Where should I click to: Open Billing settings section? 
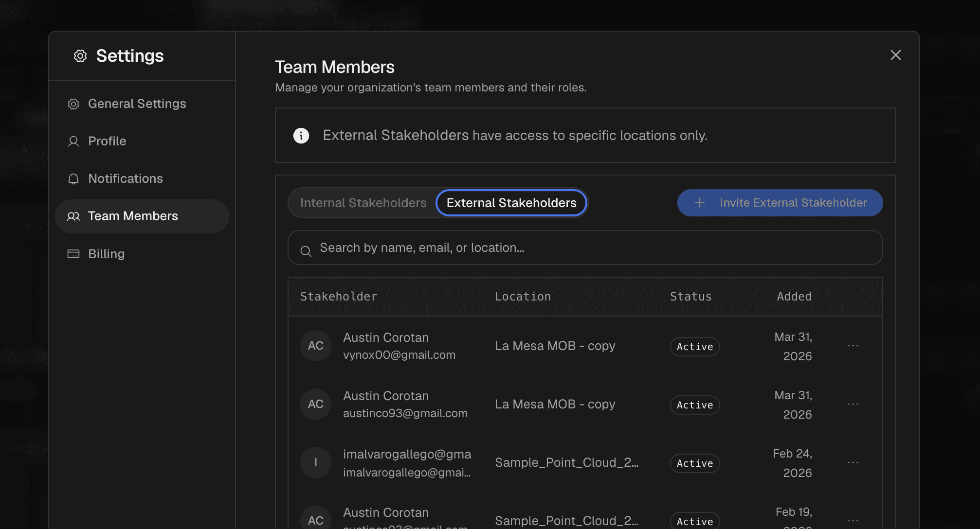pyautogui.click(x=106, y=254)
